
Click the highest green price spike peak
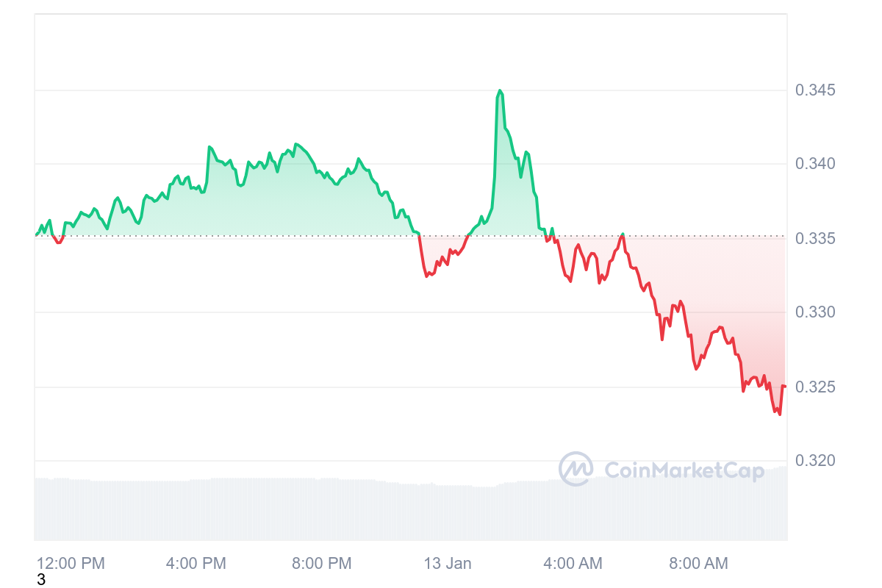pos(500,90)
